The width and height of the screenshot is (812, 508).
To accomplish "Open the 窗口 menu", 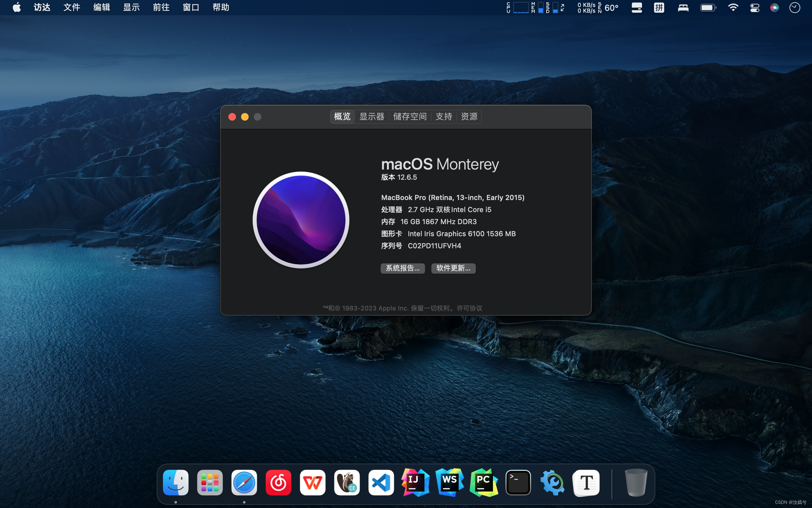I will (191, 7).
